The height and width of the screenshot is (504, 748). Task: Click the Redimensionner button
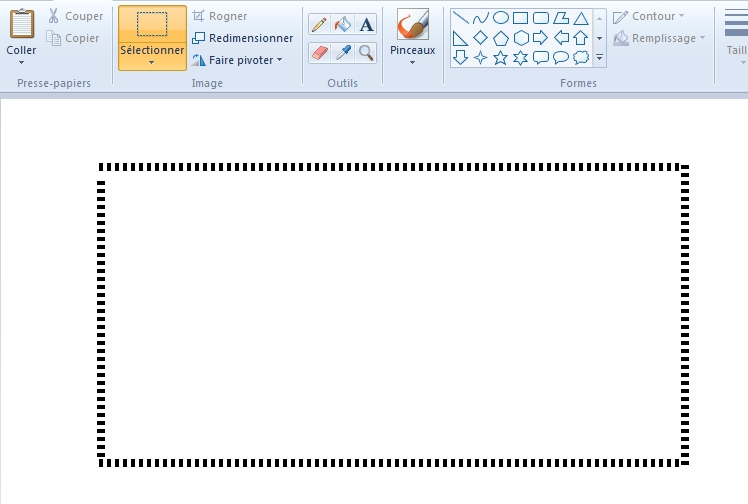242,38
